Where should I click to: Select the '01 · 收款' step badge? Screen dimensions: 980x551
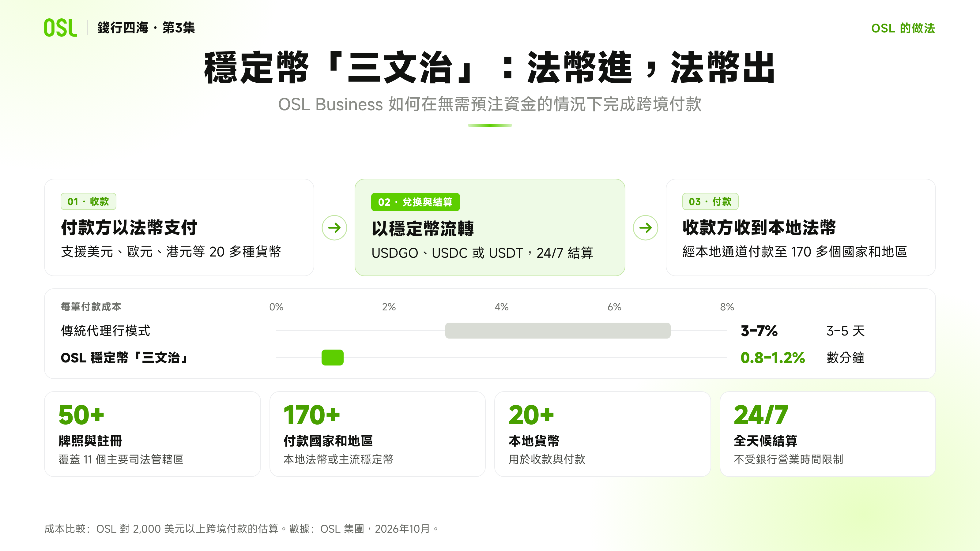coord(88,201)
